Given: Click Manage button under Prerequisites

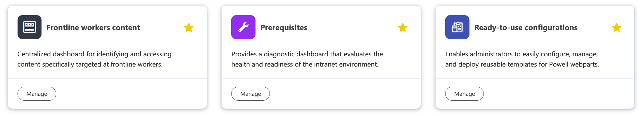Looking at the screenshot, I should pyautogui.click(x=251, y=94).
